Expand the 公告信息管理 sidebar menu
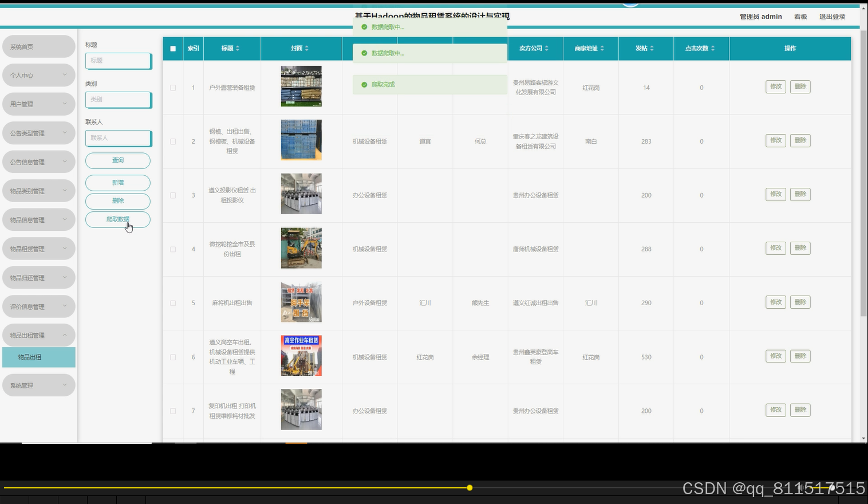The height and width of the screenshot is (504, 868). 39,162
